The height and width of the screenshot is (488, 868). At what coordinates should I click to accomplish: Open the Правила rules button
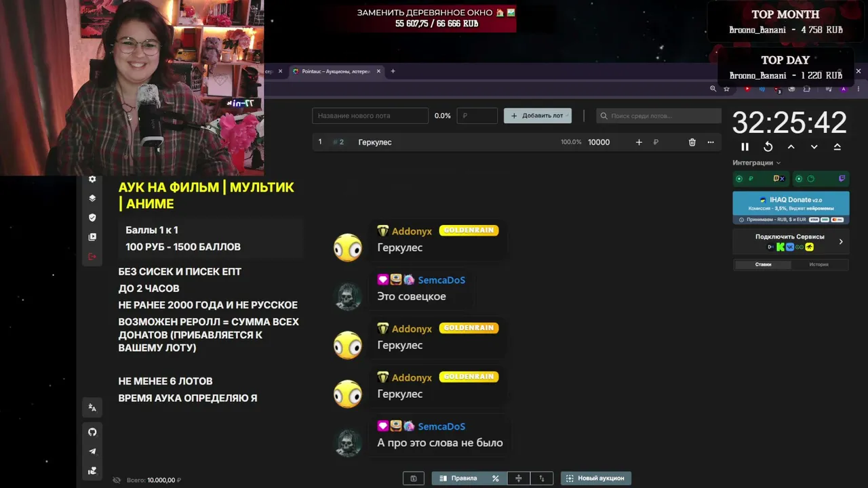(x=458, y=479)
